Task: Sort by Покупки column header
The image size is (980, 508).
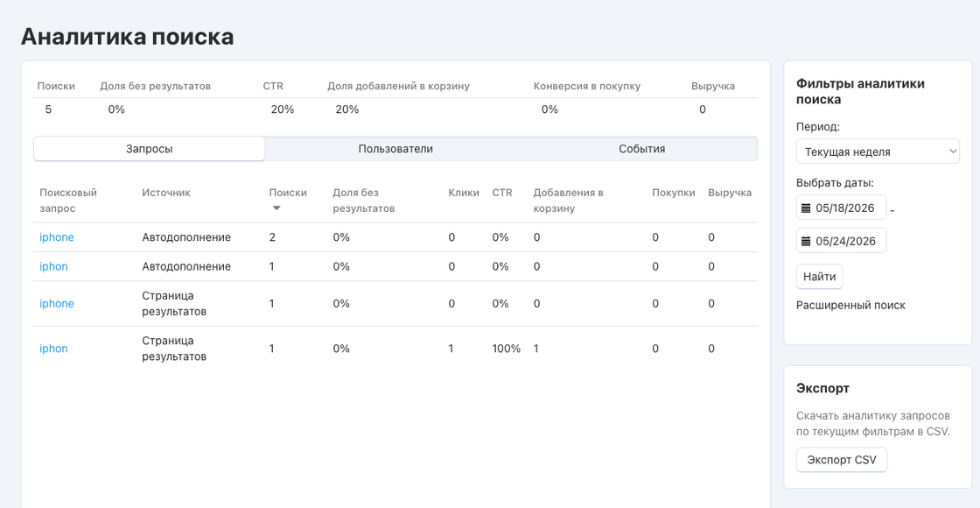Action: pyautogui.click(x=674, y=193)
